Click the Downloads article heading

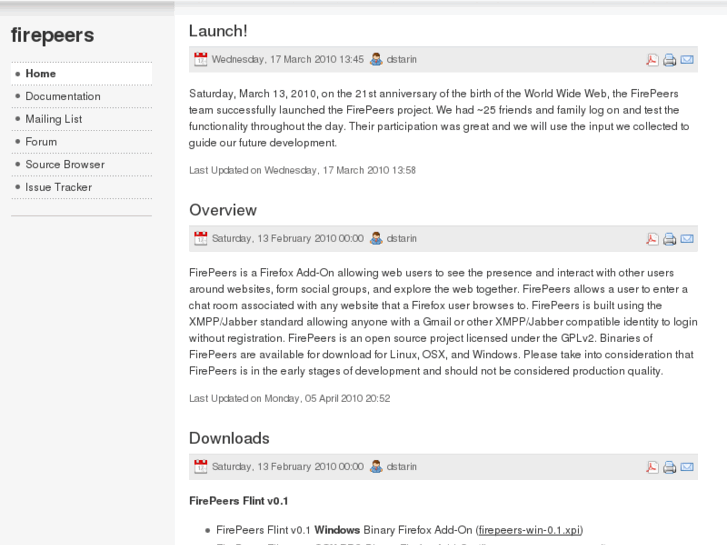(229, 438)
